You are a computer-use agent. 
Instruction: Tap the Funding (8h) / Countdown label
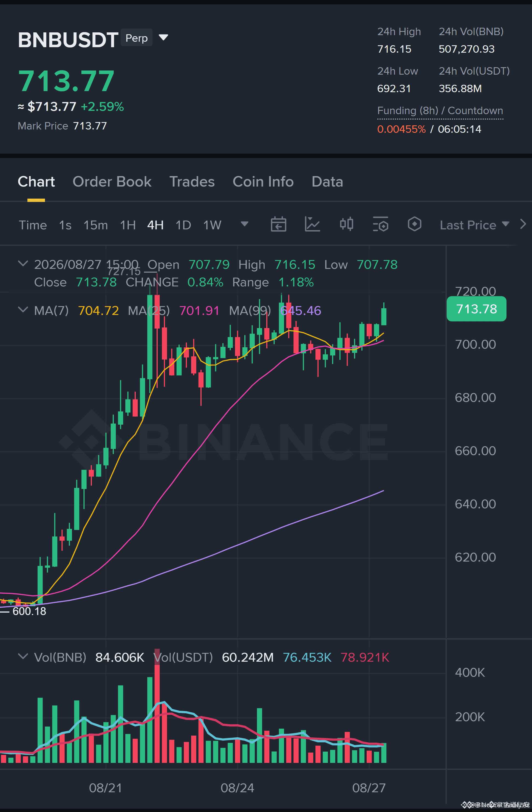coord(440,111)
